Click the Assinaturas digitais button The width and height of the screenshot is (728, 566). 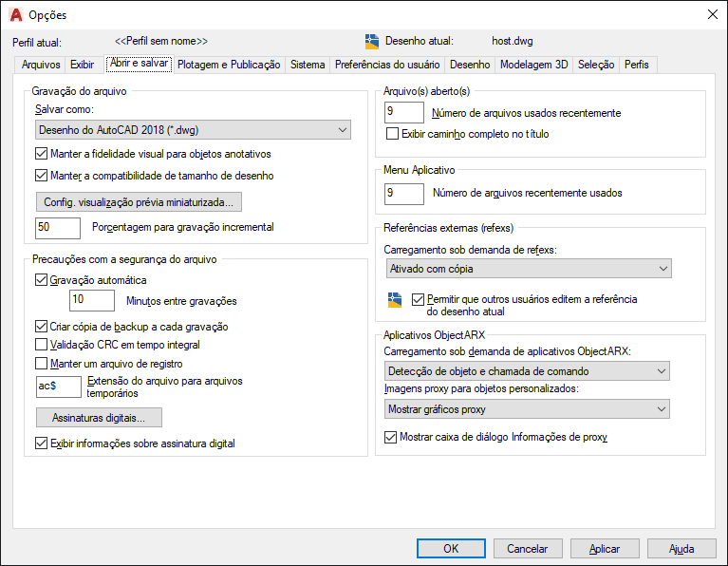(99, 417)
